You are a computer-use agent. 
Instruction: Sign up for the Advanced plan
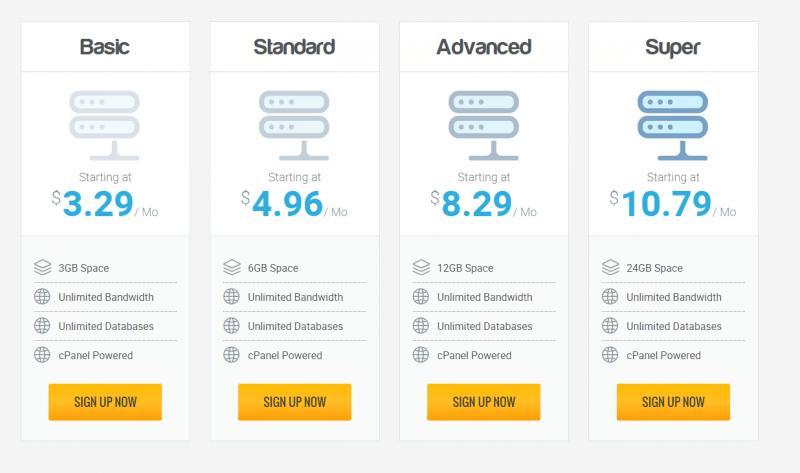484,402
